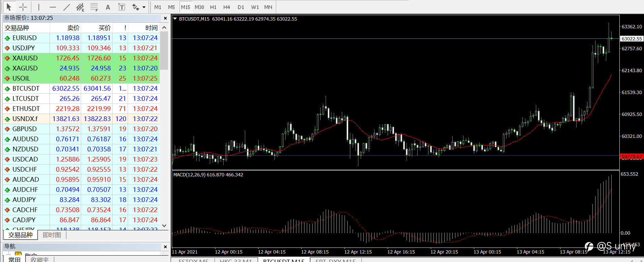
Task: Select the USDCHF symbol row
Action: point(81,170)
